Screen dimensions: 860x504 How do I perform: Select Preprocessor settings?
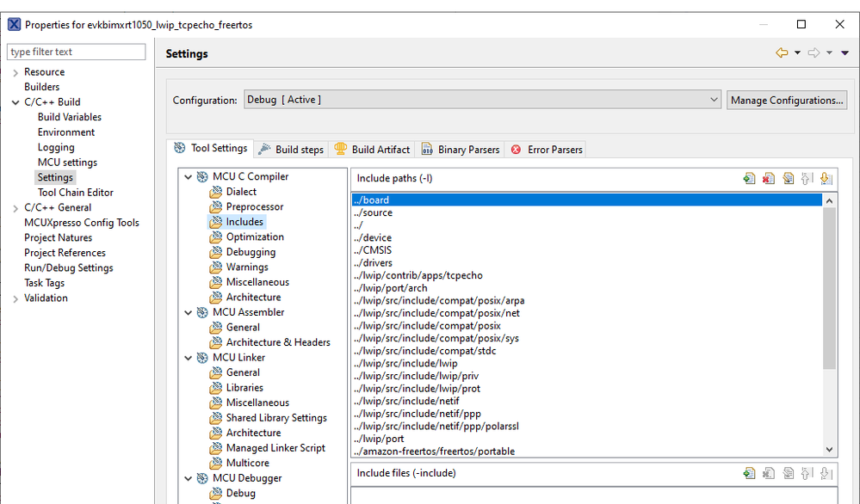pyautogui.click(x=255, y=206)
